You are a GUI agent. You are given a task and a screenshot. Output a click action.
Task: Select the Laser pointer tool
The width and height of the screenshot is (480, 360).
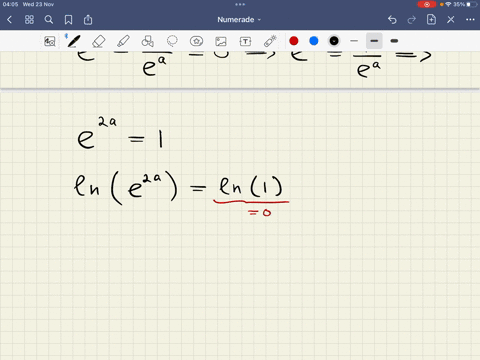tap(270, 41)
